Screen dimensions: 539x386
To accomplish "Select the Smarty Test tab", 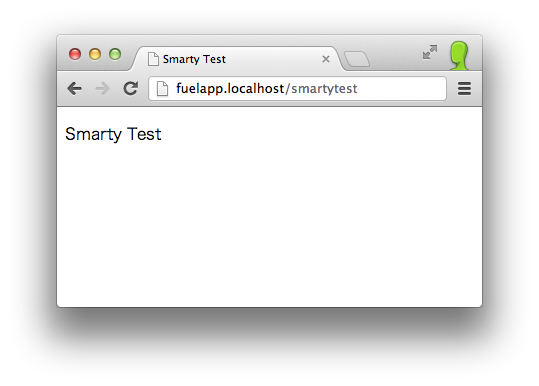I will coord(237,59).
